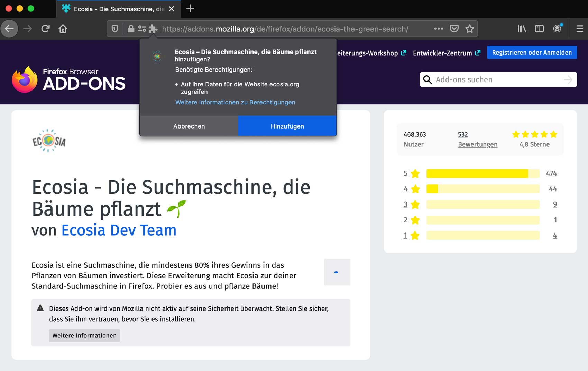Click the forward navigation arrow
Screen dimensions: 588x371
pyautogui.click(x=27, y=29)
